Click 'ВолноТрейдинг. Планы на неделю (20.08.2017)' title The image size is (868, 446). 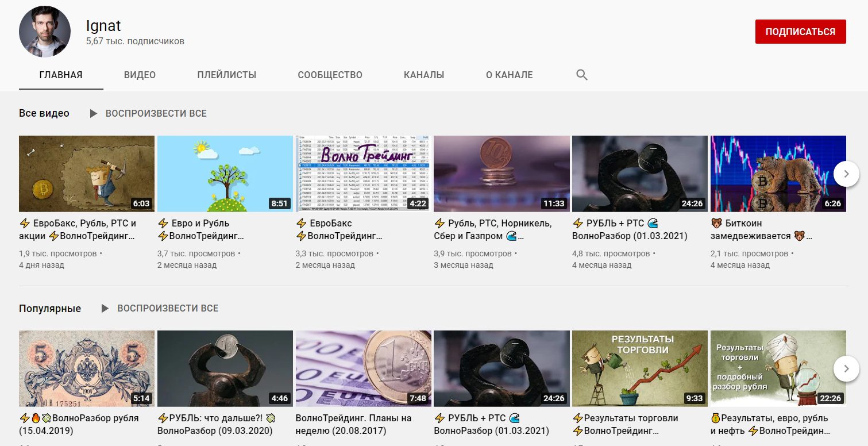(x=353, y=424)
